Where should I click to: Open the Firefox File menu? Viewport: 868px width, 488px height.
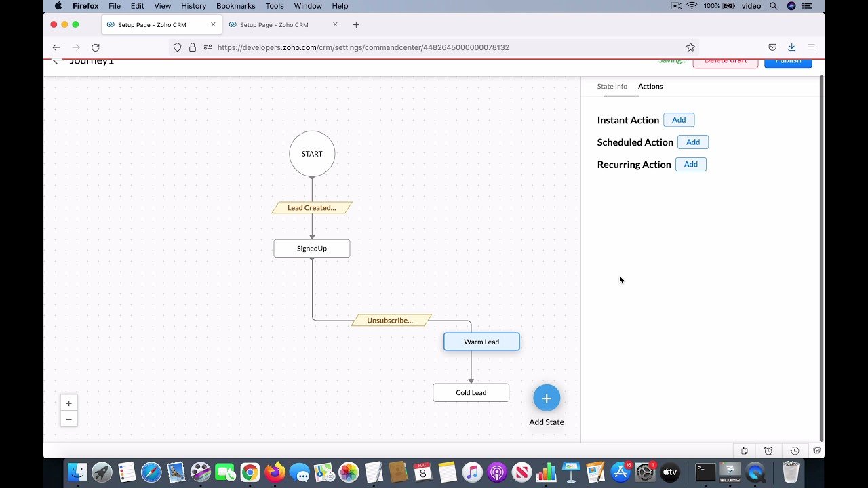115,6
